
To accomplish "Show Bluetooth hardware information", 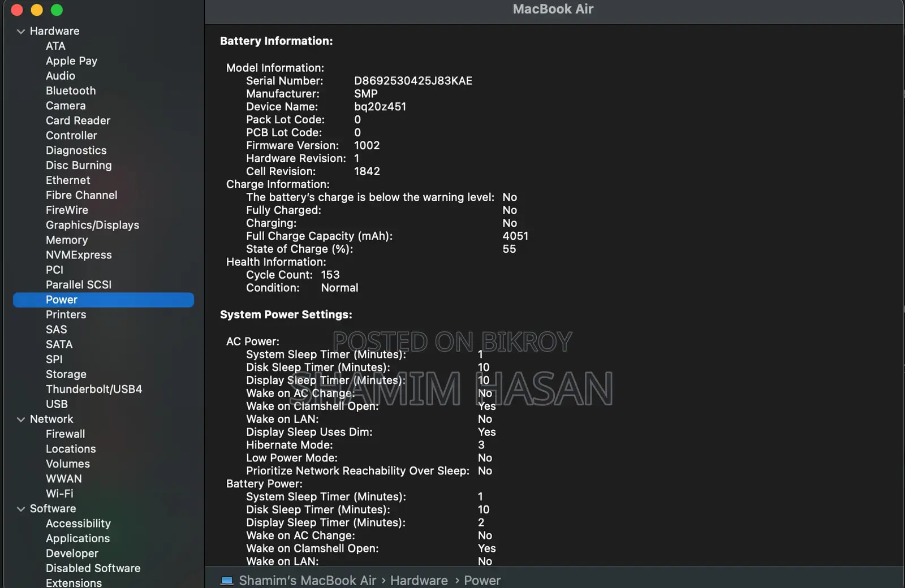I will point(71,90).
